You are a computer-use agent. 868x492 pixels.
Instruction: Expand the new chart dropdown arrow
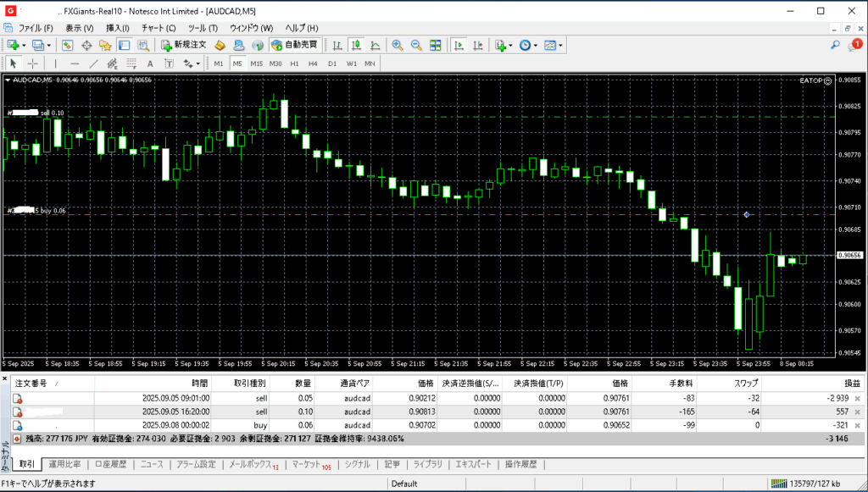[x=24, y=45]
